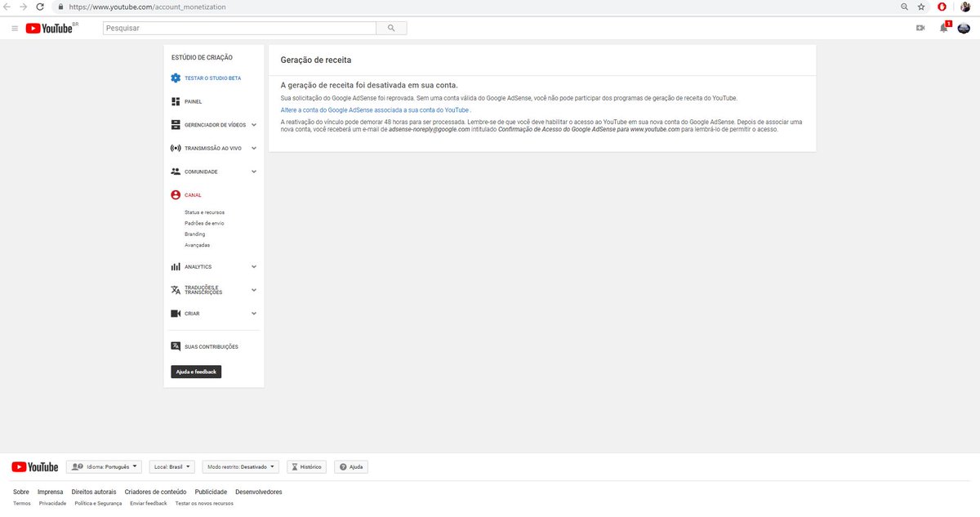Click the Ajuda e feedback button
Image resolution: width=980 pixels, height=517 pixels.
tap(196, 372)
